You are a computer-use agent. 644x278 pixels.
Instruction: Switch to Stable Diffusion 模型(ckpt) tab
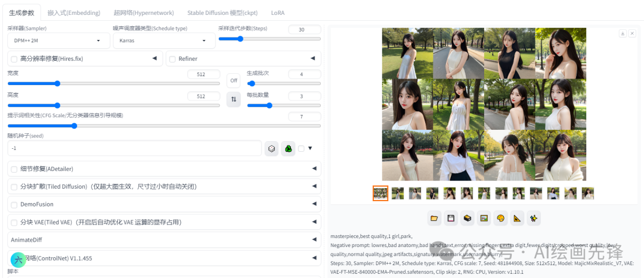click(x=222, y=13)
